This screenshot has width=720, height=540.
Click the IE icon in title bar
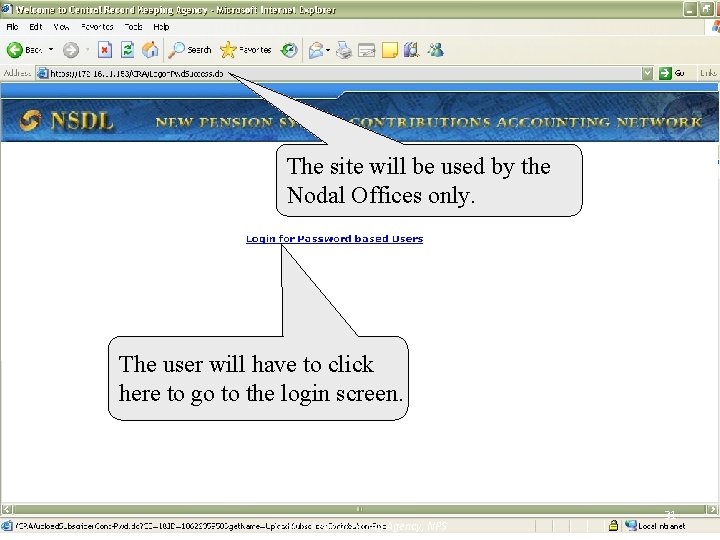pos(6,9)
